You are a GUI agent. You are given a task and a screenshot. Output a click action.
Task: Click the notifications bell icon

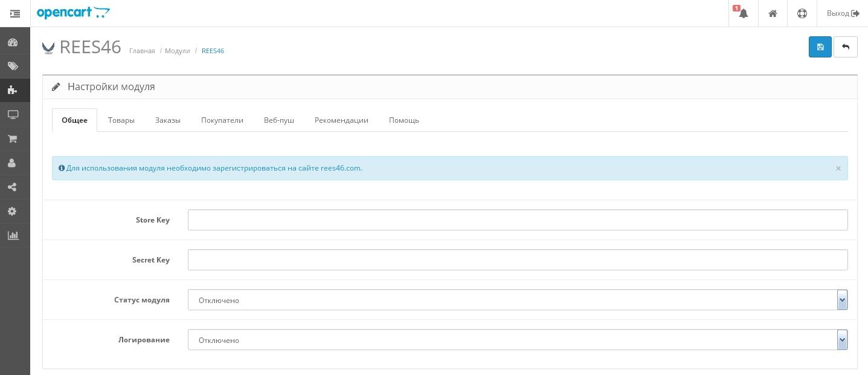point(743,13)
